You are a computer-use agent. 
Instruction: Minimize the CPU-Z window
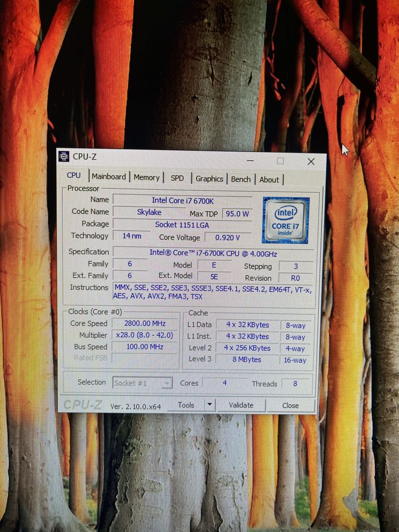pyautogui.click(x=250, y=160)
